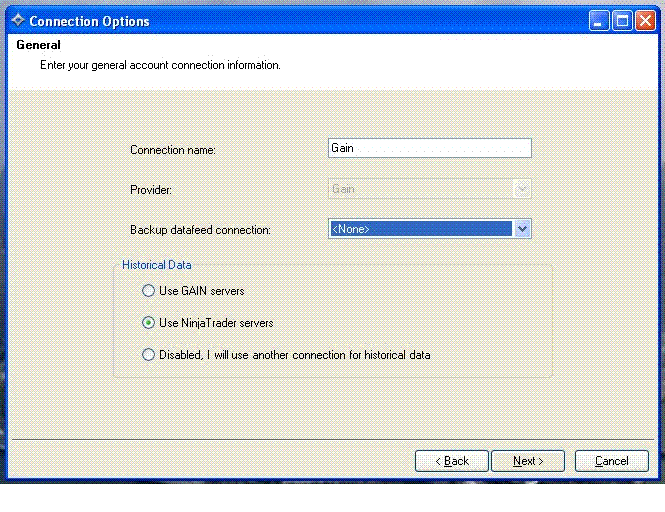Go to previous step with Back button

tap(452, 461)
